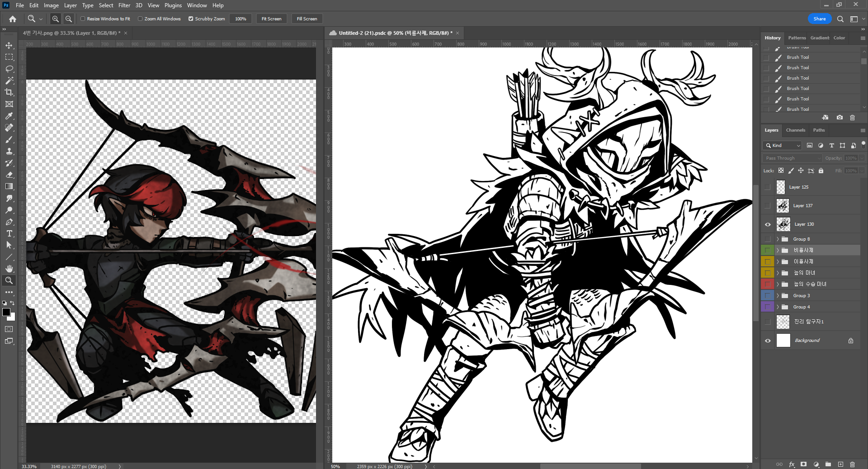Create a new group with folder icon
The width and height of the screenshot is (868, 469).
[x=828, y=464]
